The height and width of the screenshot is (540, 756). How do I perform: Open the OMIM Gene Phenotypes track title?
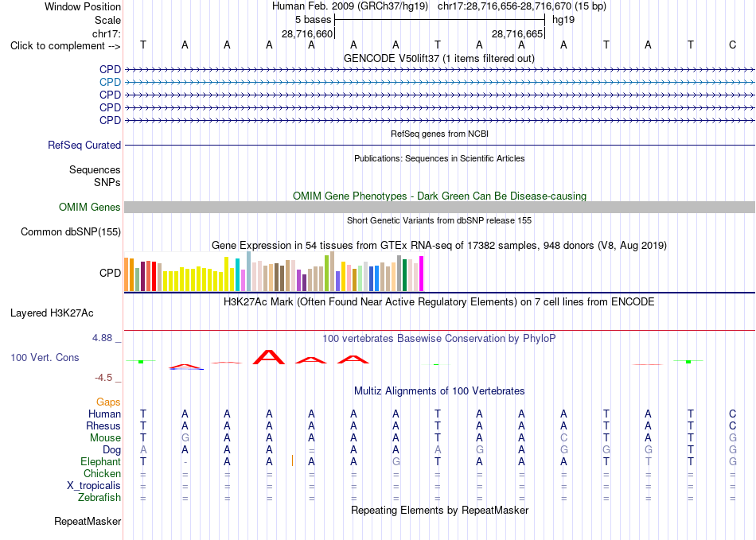point(439,196)
